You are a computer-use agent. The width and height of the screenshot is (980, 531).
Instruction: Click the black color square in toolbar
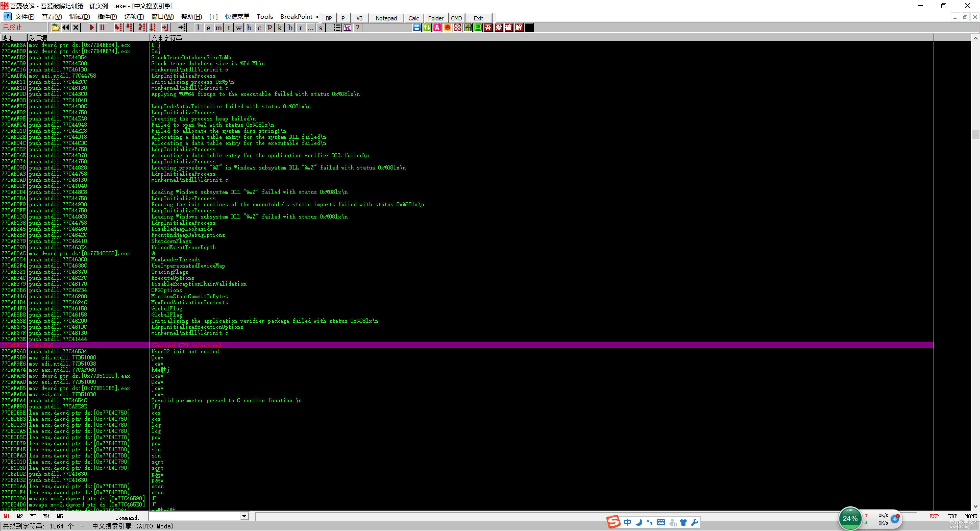pos(529,27)
